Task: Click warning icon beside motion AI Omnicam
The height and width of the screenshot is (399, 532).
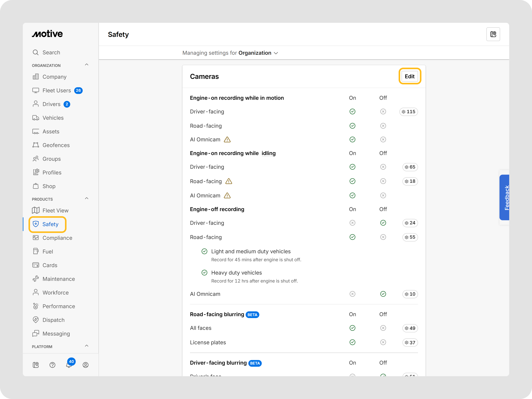Action: [x=227, y=139]
